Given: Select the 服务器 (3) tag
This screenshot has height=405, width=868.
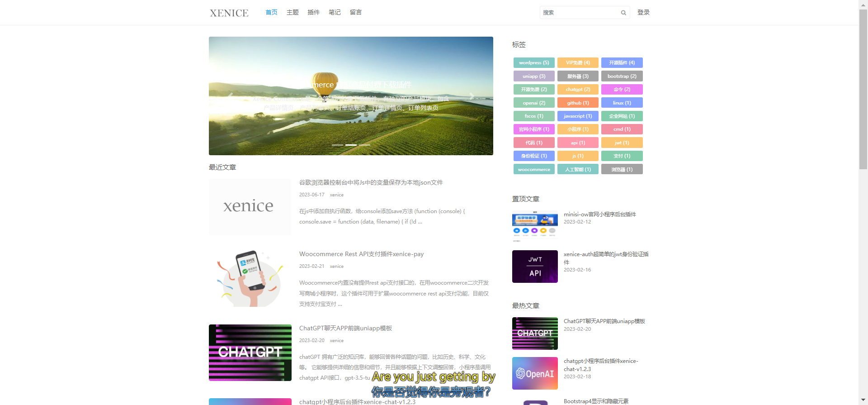Looking at the screenshot, I should (578, 76).
